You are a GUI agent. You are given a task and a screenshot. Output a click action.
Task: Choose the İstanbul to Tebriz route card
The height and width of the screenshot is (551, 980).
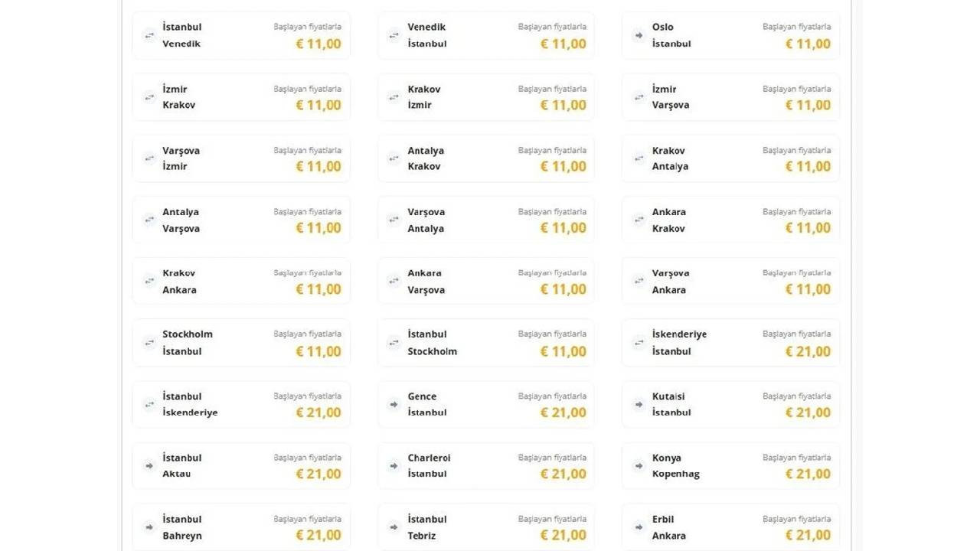486,527
